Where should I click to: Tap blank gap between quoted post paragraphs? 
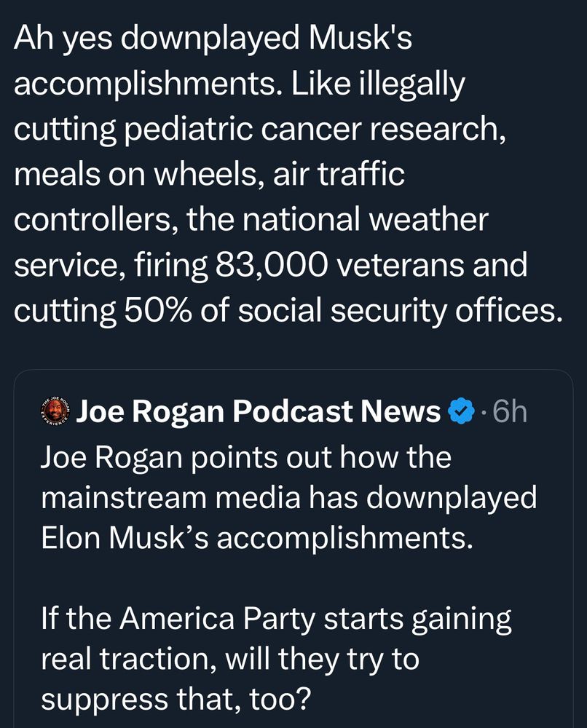[x=293, y=579]
